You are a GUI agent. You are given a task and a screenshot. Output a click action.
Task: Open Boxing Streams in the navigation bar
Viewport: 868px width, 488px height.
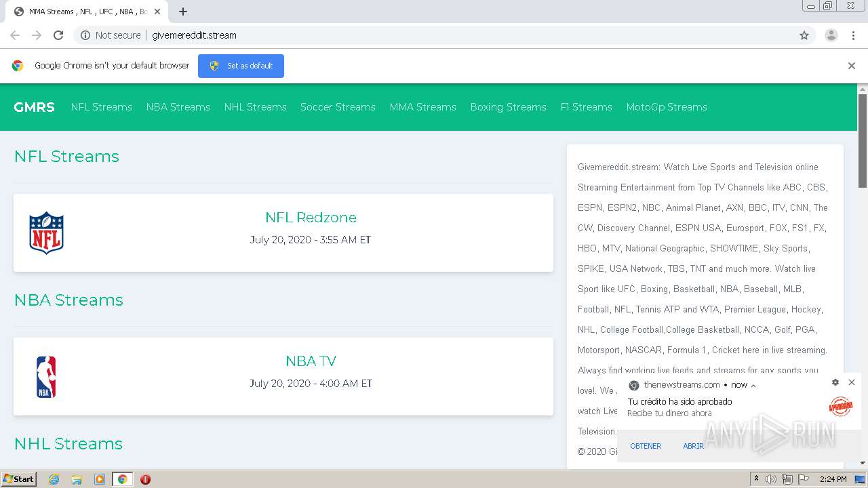(509, 107)
